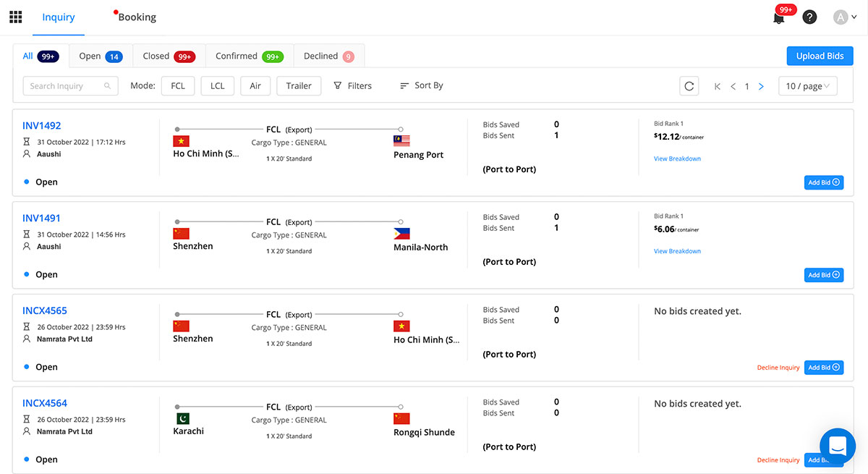
Task: Open inquiry INV1491 link
Action: tap(41, 219)
